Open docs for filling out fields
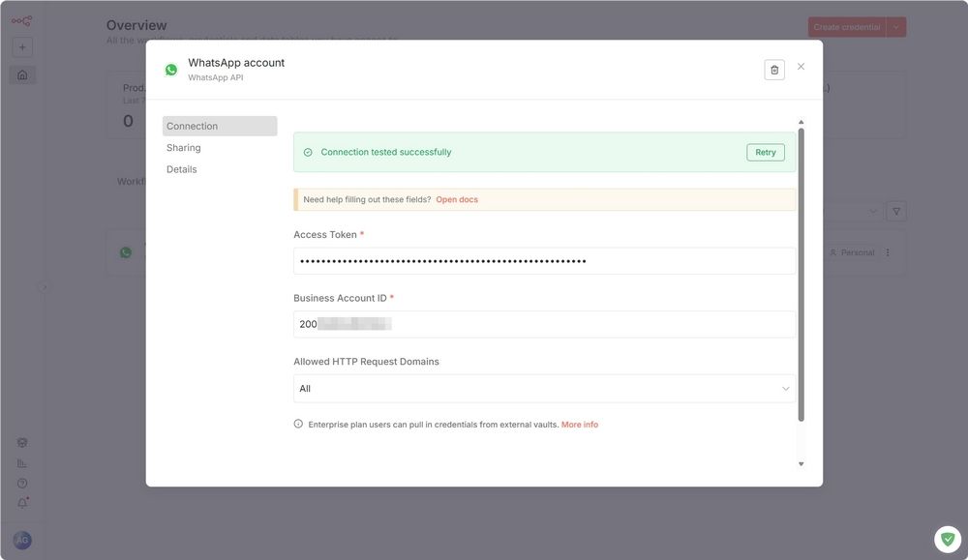This screenshot has width=968, height=560. click(x=457, y=198)
